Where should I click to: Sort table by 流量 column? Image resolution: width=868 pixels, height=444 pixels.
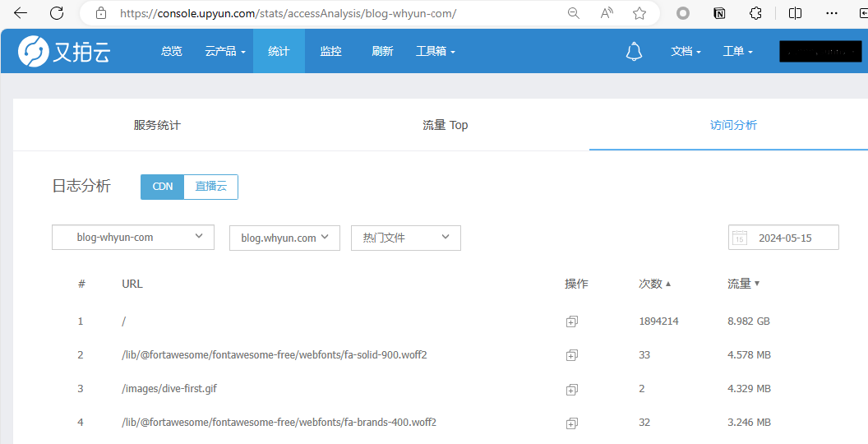coord(743,284)
